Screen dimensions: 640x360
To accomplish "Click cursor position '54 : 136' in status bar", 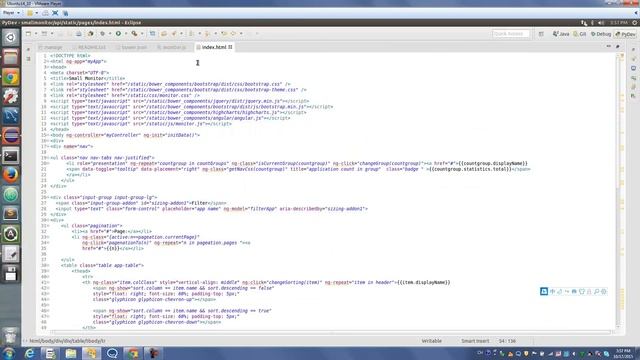I will pos(507,341).
